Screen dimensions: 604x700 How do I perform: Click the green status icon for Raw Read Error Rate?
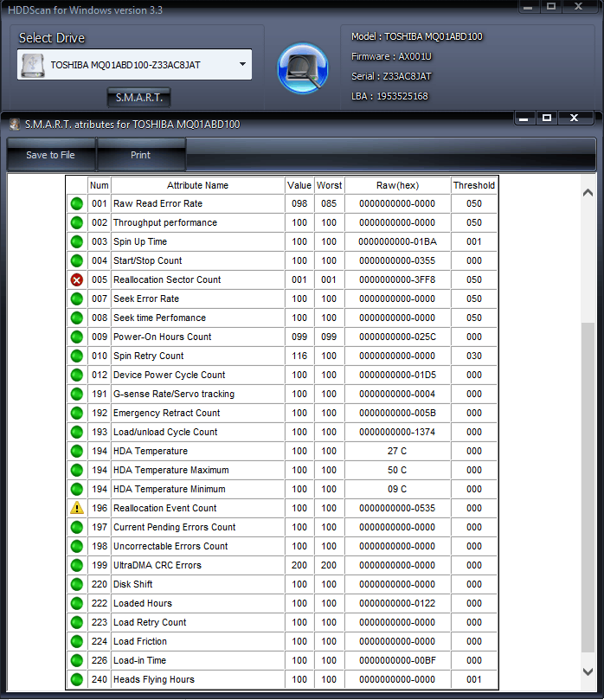tap(77, 203)
